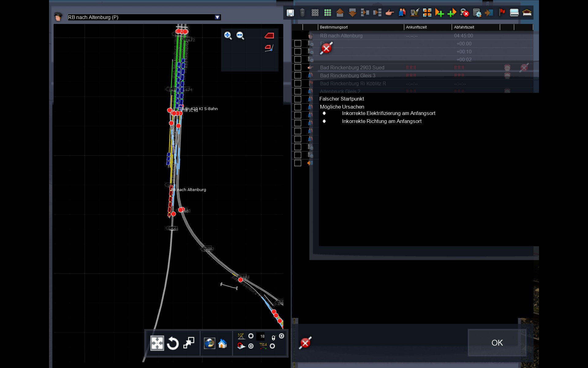Click the save scenario floppy disk icon
Screen dimensions: 588x368
coord(290,13)
